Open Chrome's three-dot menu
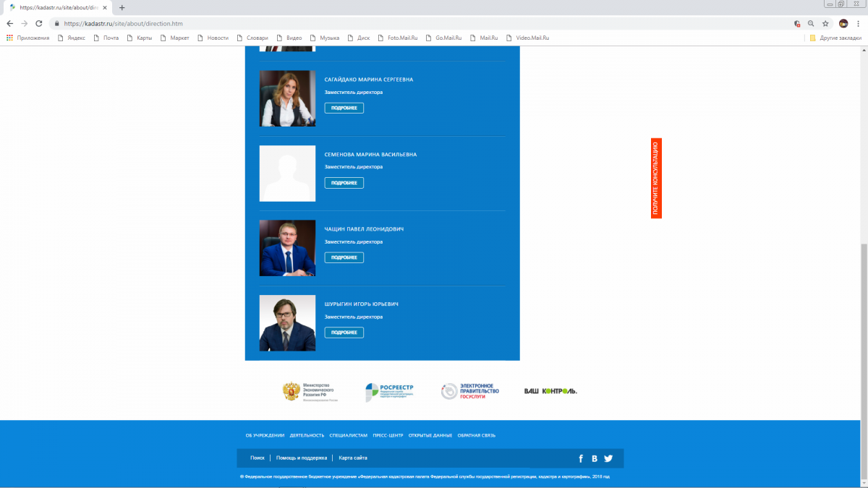Viewport: 868px width, 488px height. coord(858,23)
